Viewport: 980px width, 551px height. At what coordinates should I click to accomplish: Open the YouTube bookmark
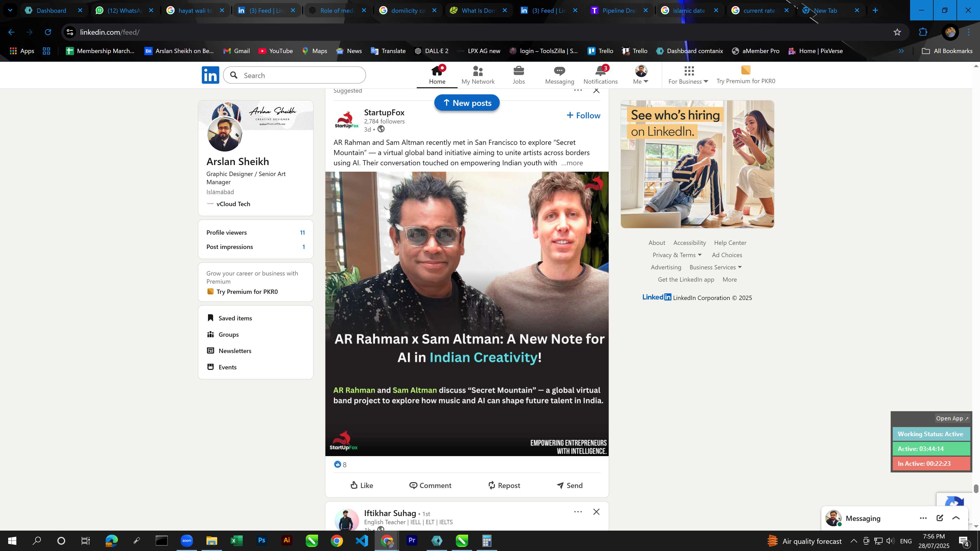point(275,51)
